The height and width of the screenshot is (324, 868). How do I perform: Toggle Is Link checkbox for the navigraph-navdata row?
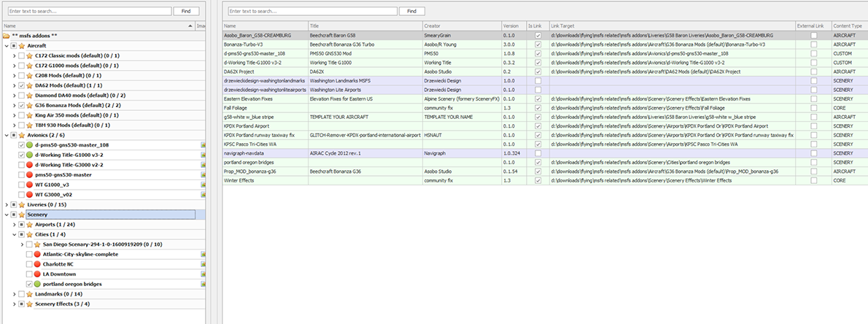(x=538, y=153)
